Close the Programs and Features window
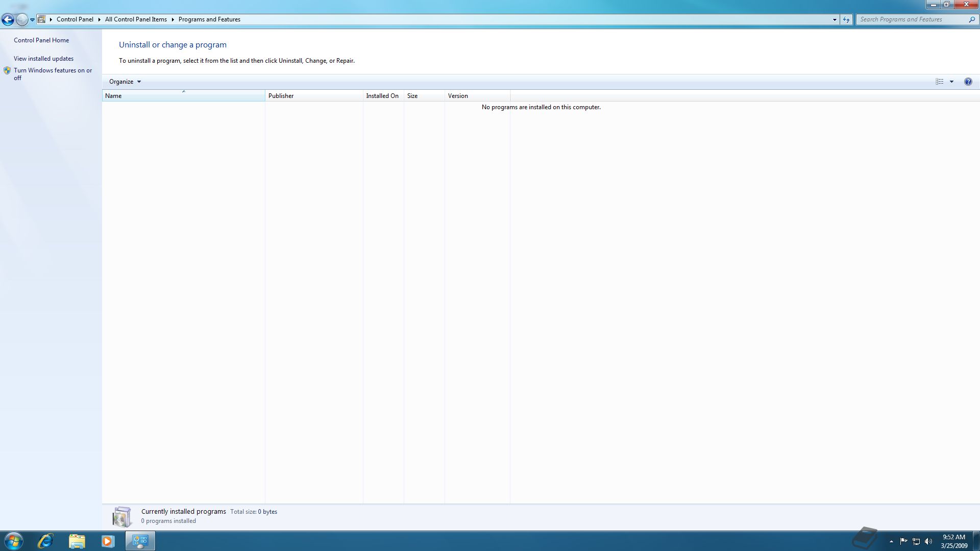The image size is (980, 551). pos(966,5)
